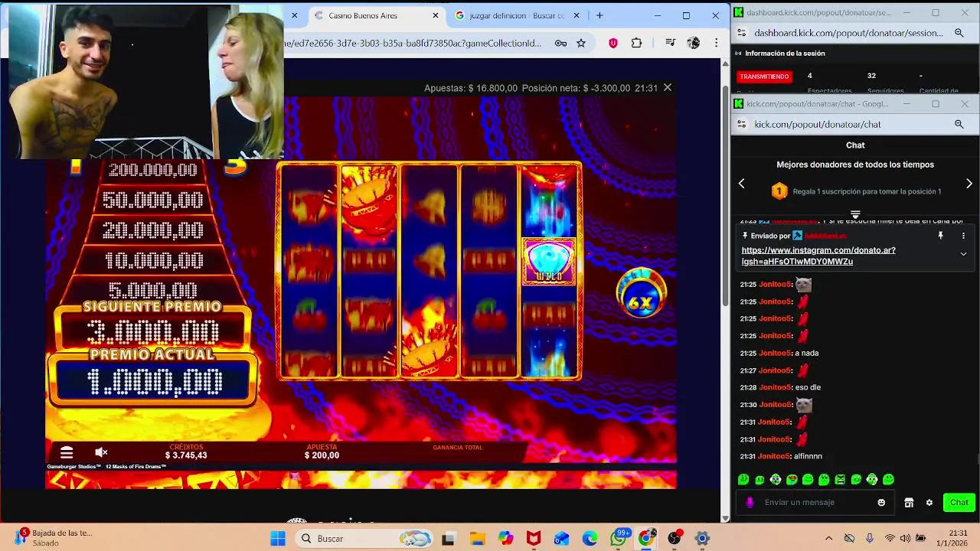Close the juzgar definicion tab
This screenshot has width=980, height=551.
tap(577, 15)
